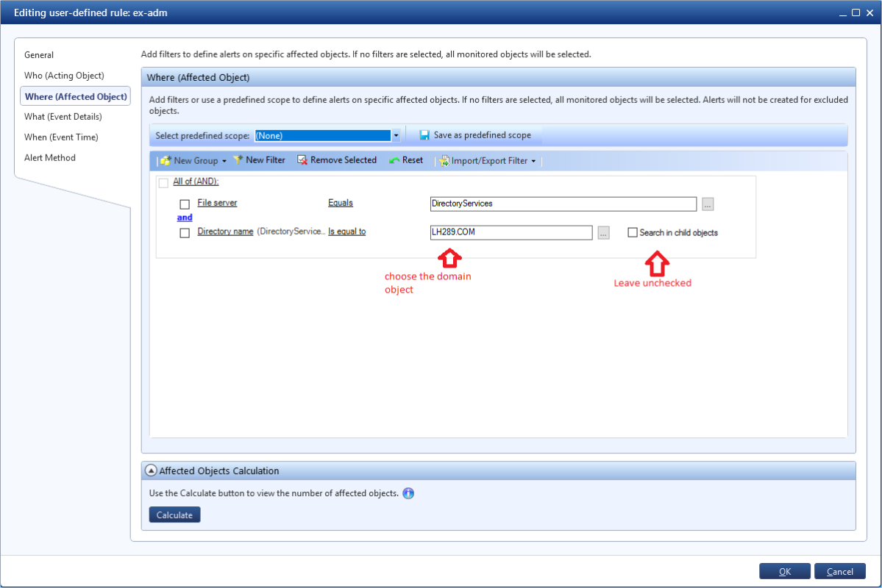882x588 pixels.
Task: Click the New Group folder icon
Action: tap(166, 161)
